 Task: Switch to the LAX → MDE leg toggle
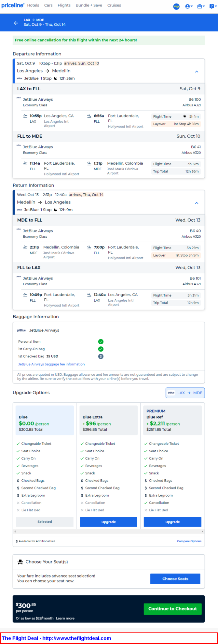tap(185, 393)
